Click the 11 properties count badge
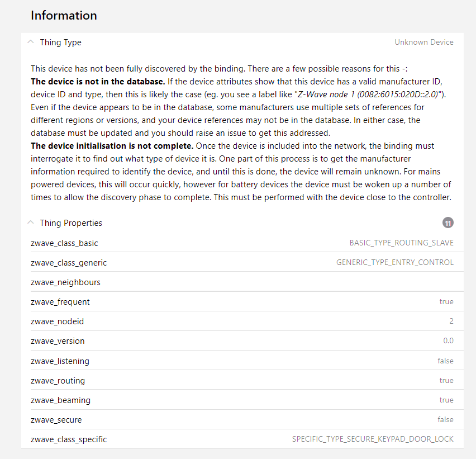 coord(448,223)
